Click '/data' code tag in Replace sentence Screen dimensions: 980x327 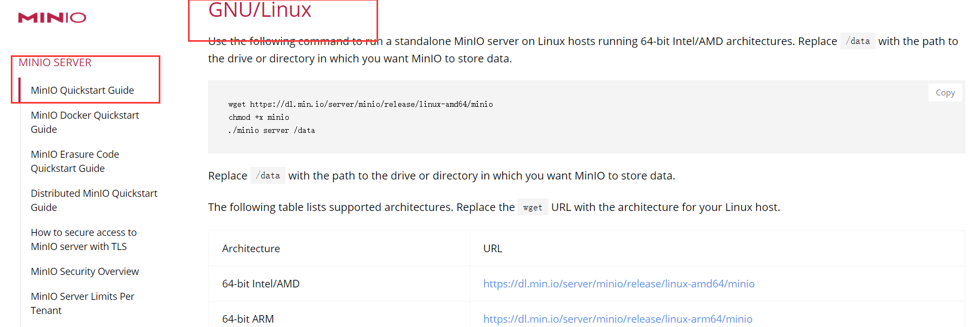pyautogui.click(x=268, y=176)
